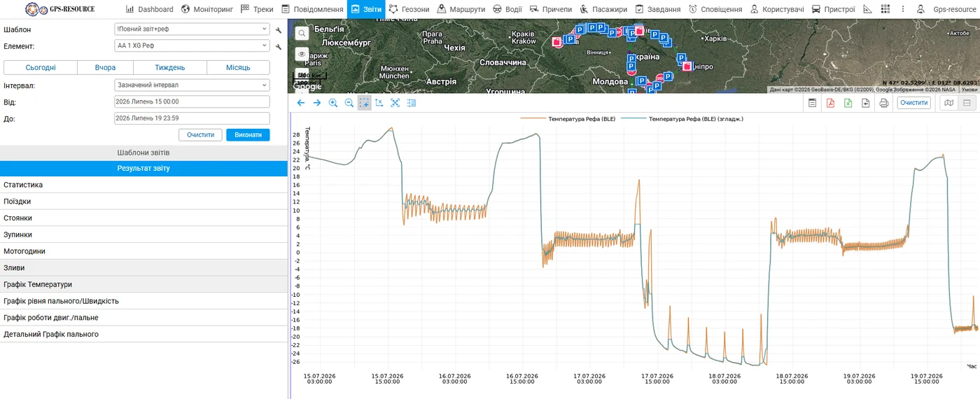The height and width of the screenshot is (399, 980).
Task: Open Статистика report row
Action: (x=143, y=185)
